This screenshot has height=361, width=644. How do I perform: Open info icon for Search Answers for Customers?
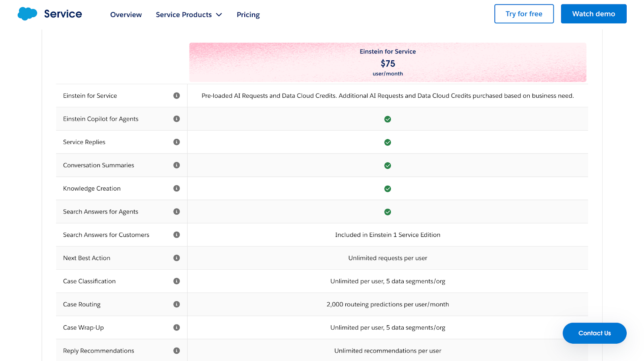tap(176, 235)
